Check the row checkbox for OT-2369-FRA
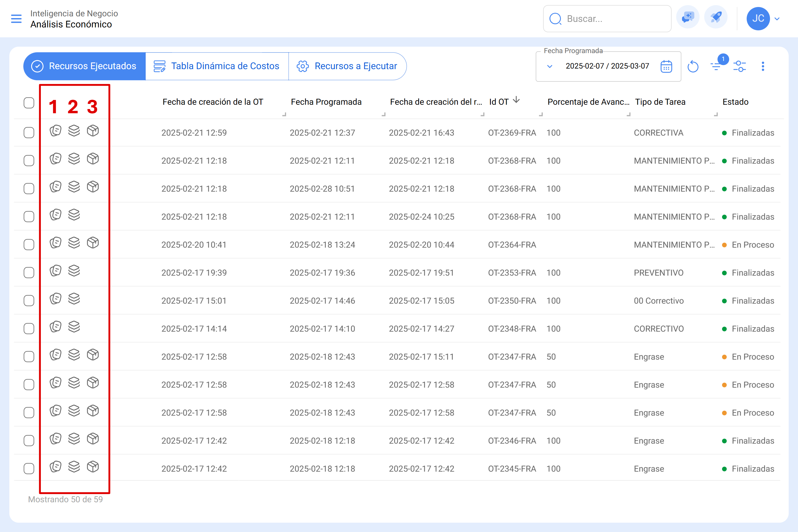This screenshot has height=532, width=798. coord(29,132)
